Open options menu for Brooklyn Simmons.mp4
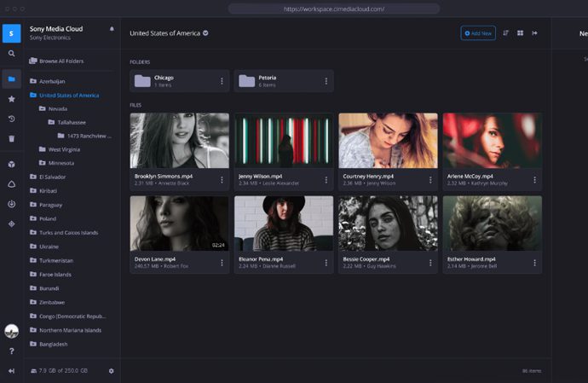Screen dimensions: 588x383 pyautogui.click(x=222, y=180)
